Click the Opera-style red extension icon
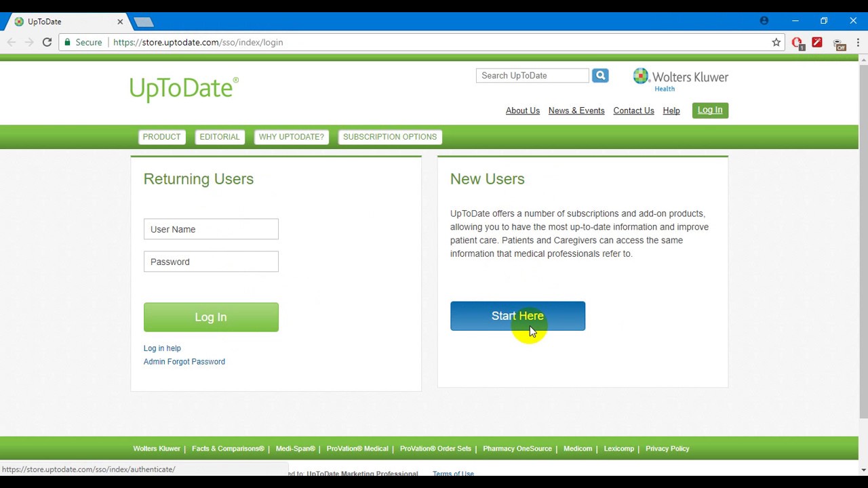The image size is (868, 488). pyautogui.click(x=797, y=43)
